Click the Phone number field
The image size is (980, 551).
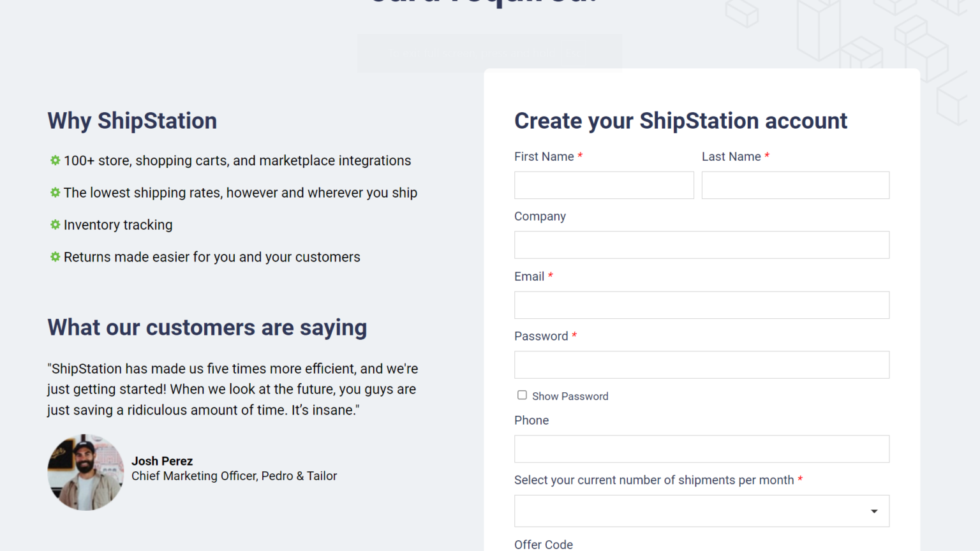(x=702, y=449)
